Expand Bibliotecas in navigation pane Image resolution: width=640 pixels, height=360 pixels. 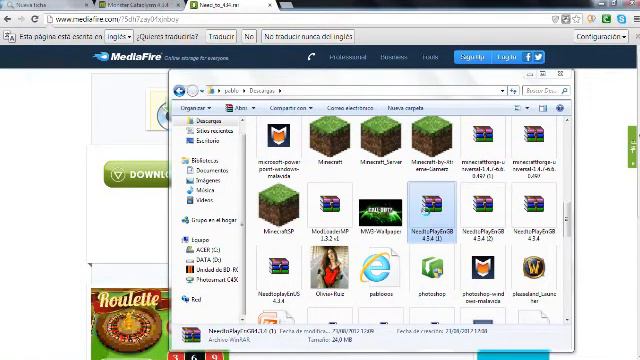[204, 160]
